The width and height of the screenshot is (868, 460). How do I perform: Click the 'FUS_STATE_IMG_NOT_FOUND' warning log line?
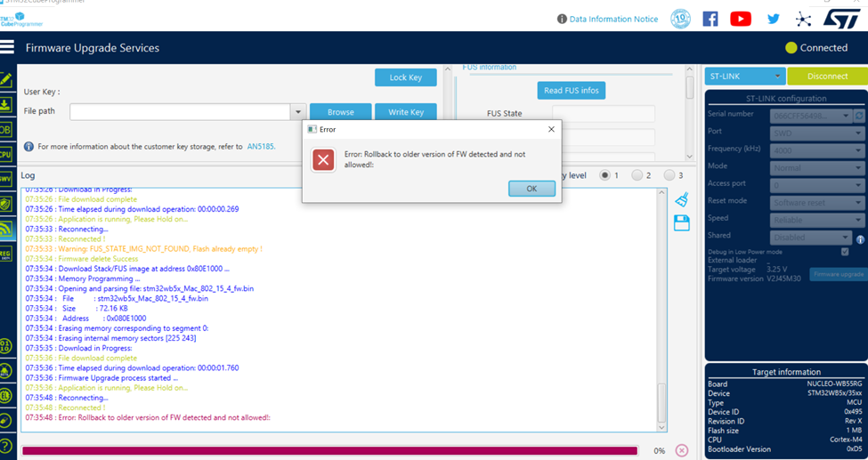pyautogui.click(x=143, y=249)
